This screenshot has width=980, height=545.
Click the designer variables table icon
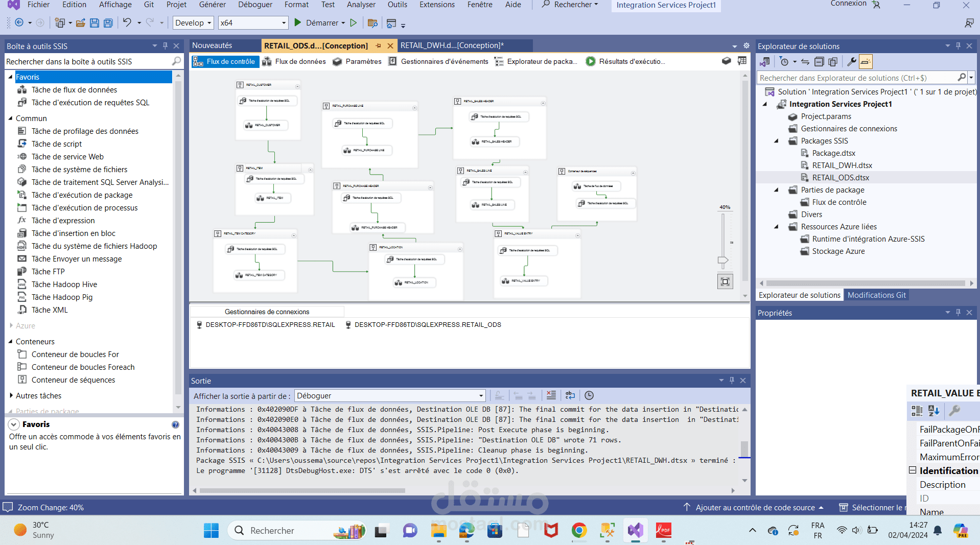click(742, 61)
